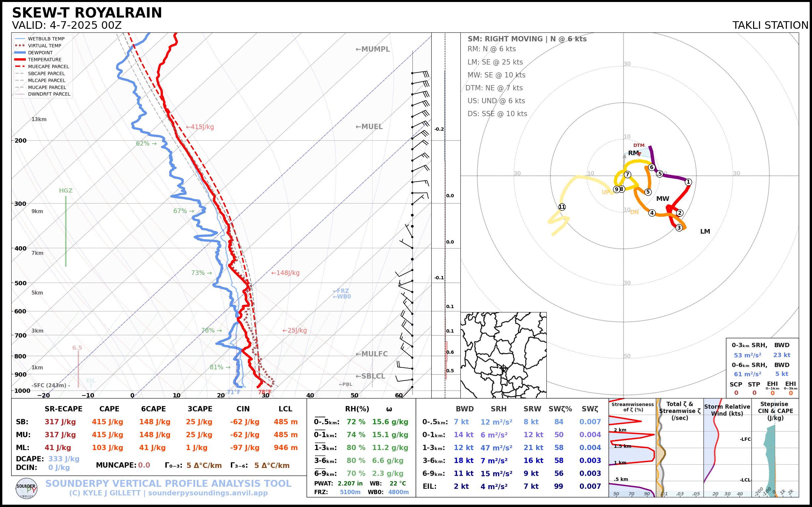Click TEMPERATURE legend entry

coord(44,60)
